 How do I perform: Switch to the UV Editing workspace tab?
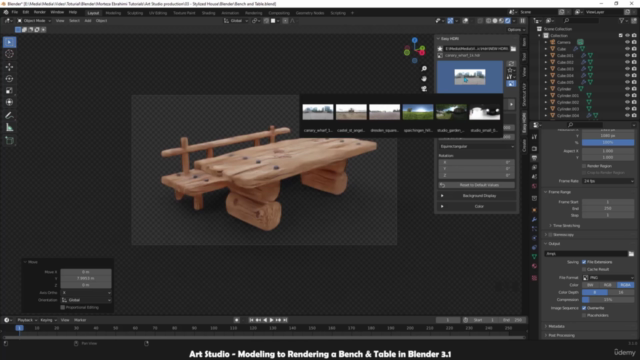point(158,13)
